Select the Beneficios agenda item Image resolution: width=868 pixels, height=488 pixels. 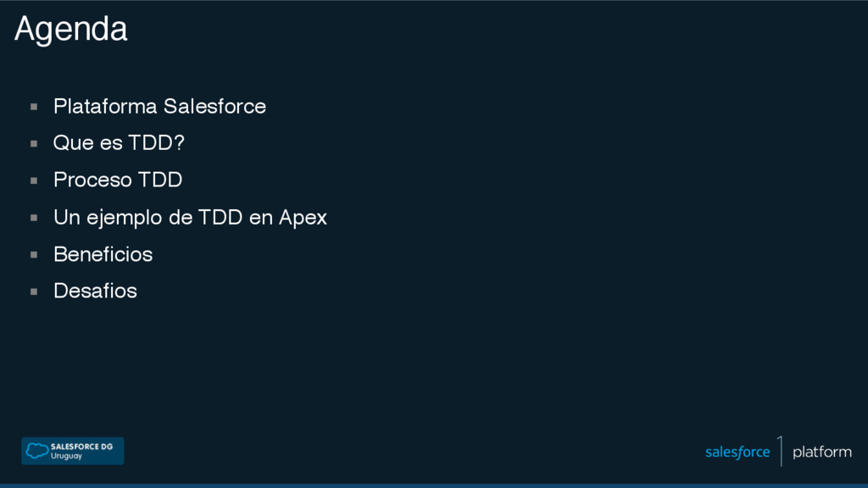pos(103,254)
